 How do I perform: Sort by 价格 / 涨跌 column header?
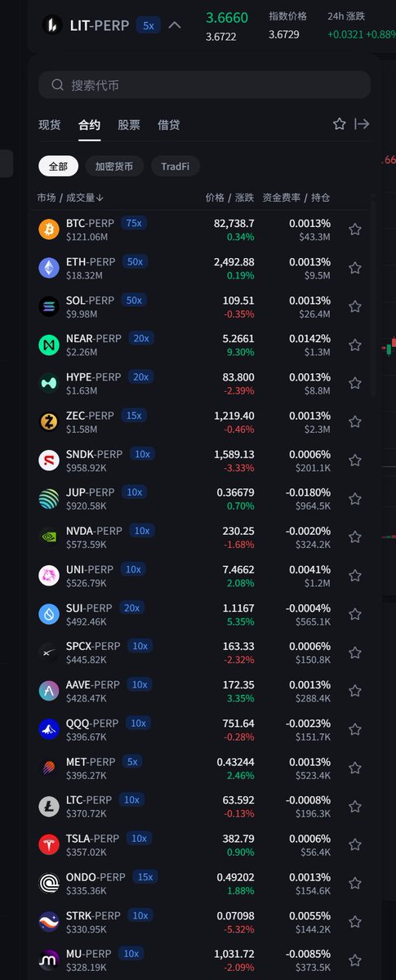(229, 198)
